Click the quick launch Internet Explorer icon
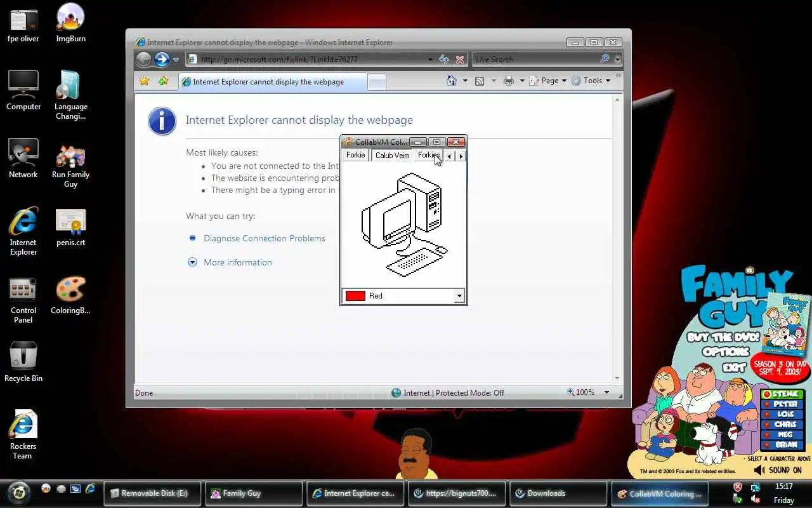The image size is (812, 508). pyautogui.click(x=90, y=488)
